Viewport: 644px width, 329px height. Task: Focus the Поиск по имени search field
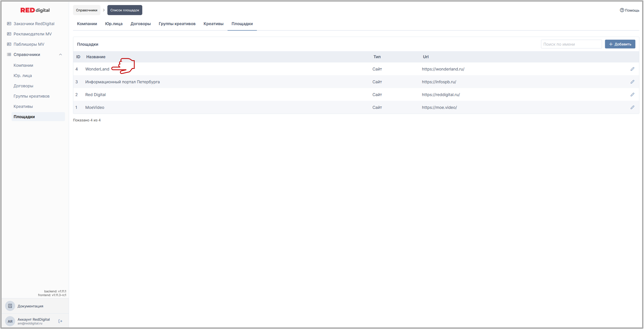(571, 44)
